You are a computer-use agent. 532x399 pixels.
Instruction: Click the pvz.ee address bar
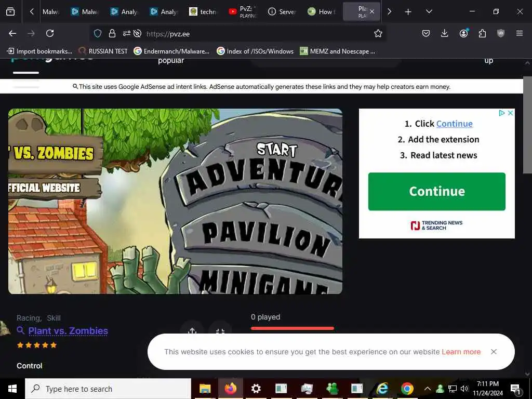point(237,34)
